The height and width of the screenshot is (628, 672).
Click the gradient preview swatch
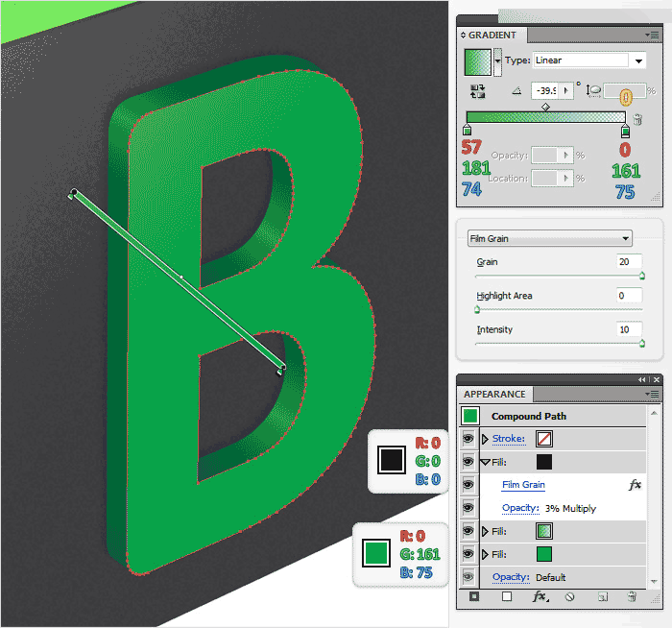(478, 62)
